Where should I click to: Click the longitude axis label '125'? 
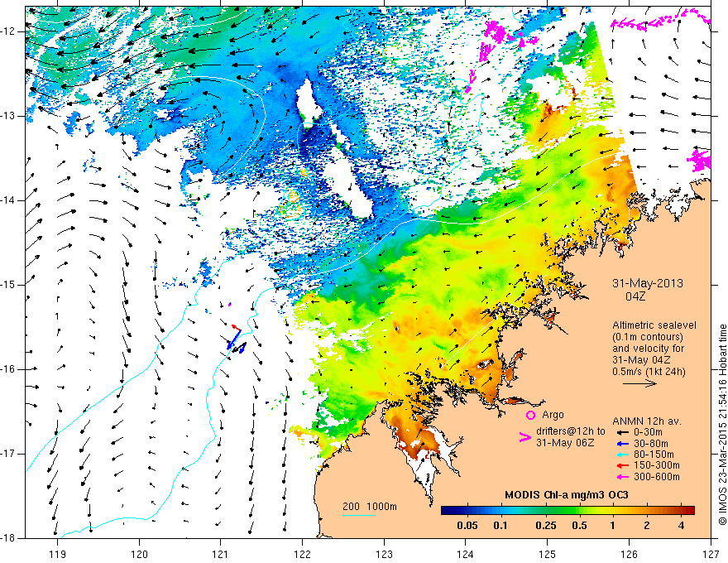[548, 554]
